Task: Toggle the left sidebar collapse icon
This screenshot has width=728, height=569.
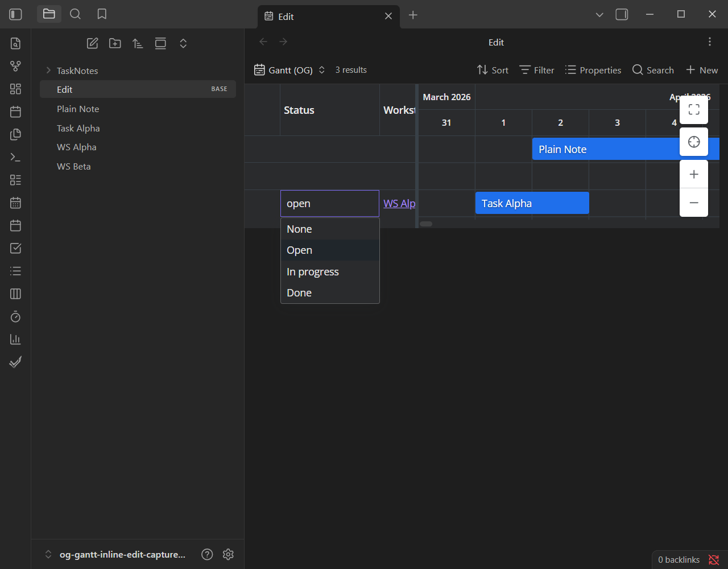Action: point(16,14)
